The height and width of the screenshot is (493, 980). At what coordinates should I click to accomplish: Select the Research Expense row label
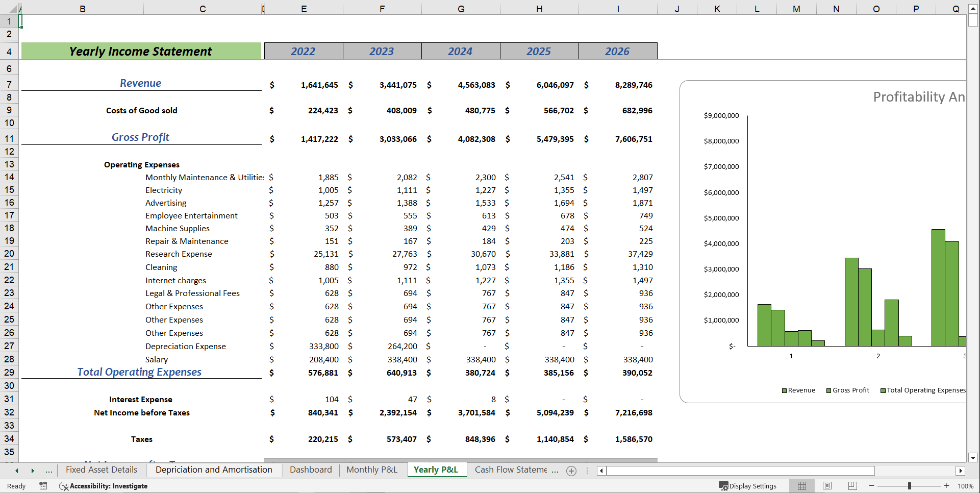coord(179,254)
